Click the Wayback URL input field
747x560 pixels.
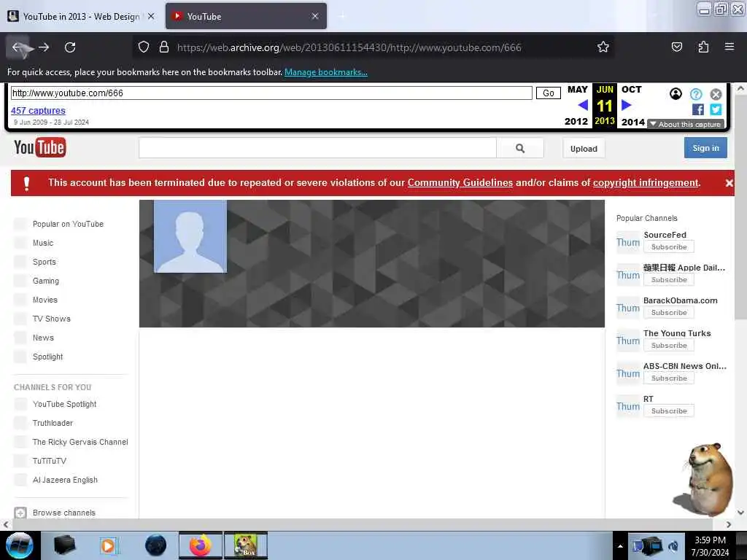271,93
